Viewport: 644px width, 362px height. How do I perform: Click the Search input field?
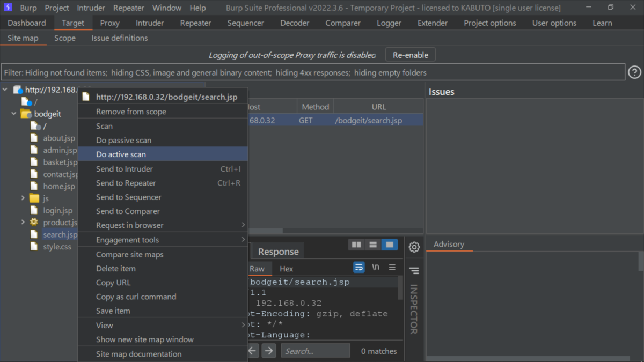316,351
